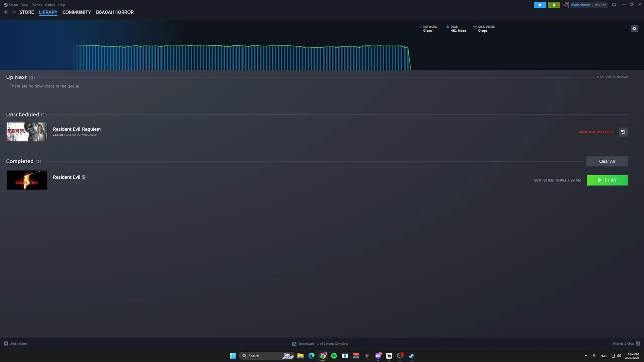
Task: Open Downloads status in bottom bar
Action: point(320,344)
